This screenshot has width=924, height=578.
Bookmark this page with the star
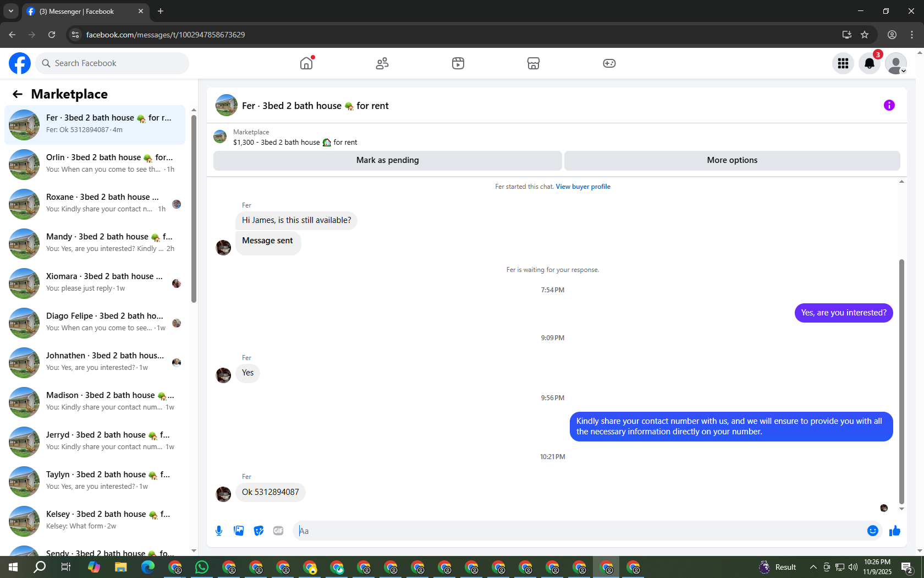(865, 35)
